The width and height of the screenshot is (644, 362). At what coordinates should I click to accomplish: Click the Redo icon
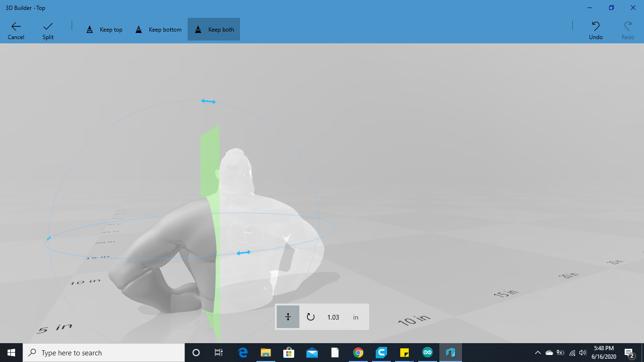(627, 29)
